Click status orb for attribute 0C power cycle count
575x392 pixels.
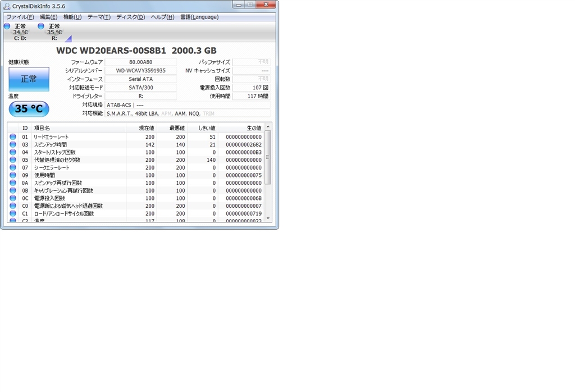[x=13, y=198]
